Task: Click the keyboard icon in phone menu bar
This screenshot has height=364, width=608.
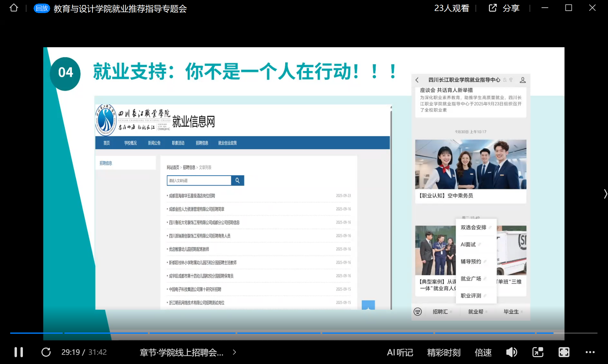Action: (x=418, y=311)
